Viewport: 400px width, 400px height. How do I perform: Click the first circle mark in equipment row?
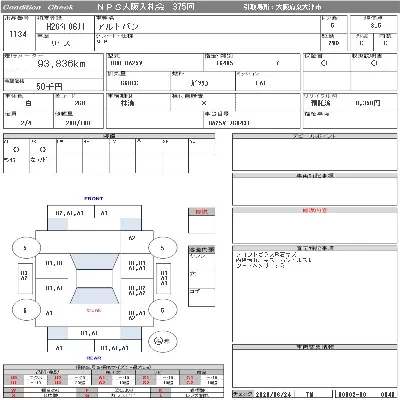click(16, 150)
